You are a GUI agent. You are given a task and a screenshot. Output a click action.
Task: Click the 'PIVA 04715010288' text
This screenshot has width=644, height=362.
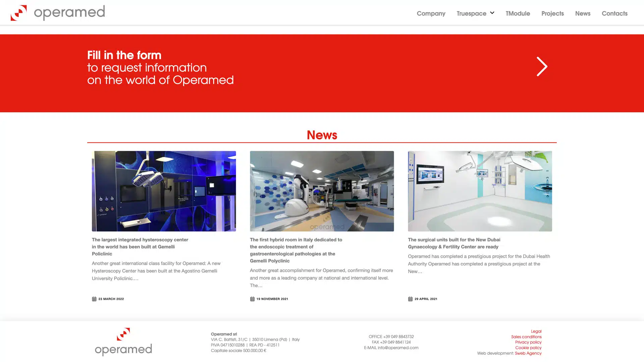coord(228,345)
